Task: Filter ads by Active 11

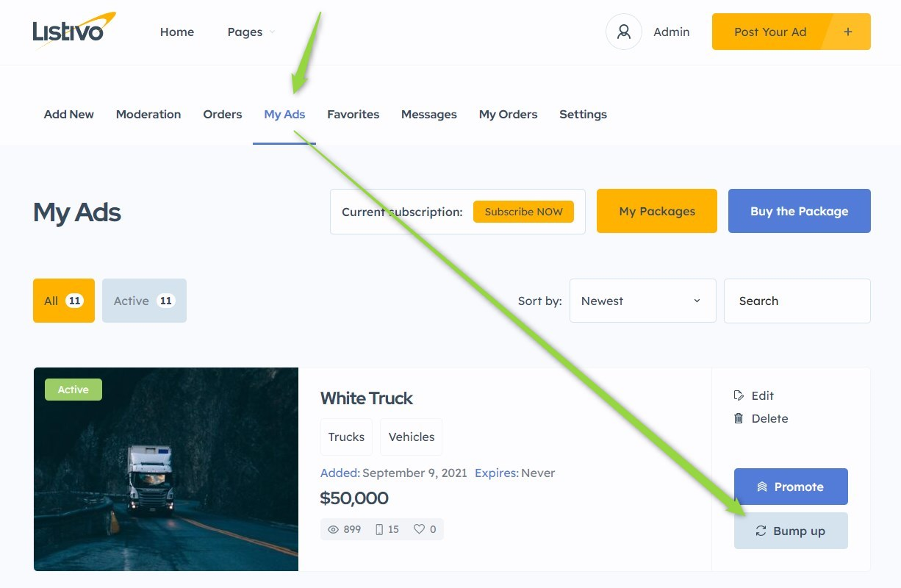Action: pyautogui.click(x=144, y=301)
